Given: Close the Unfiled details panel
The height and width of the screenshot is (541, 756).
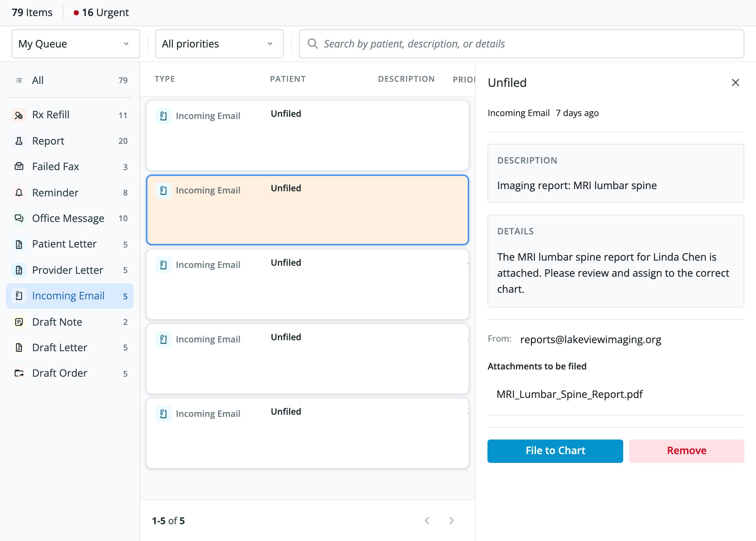Looking at the screenshot, I should (x=736, y=83).
